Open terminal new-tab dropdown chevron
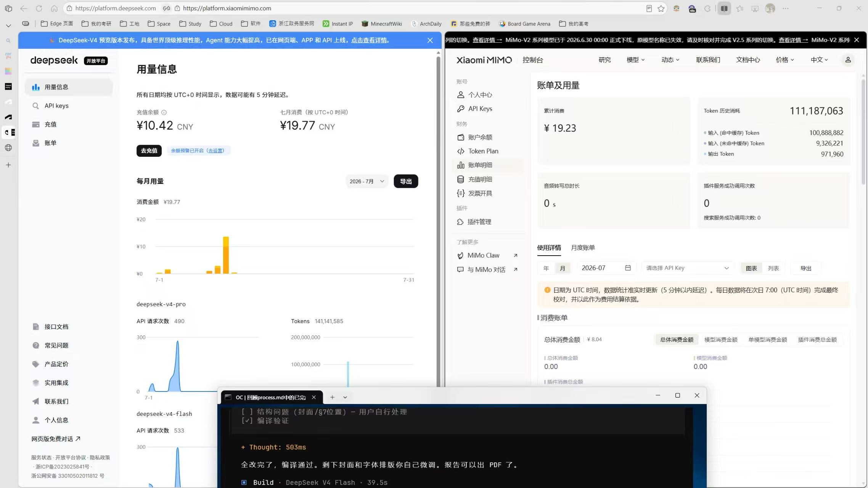The height and width of the screenshot is (488, 868). [345, 397]
